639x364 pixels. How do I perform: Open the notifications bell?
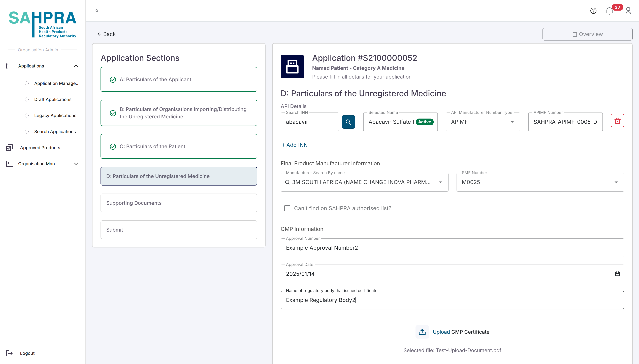click(609, 11)
